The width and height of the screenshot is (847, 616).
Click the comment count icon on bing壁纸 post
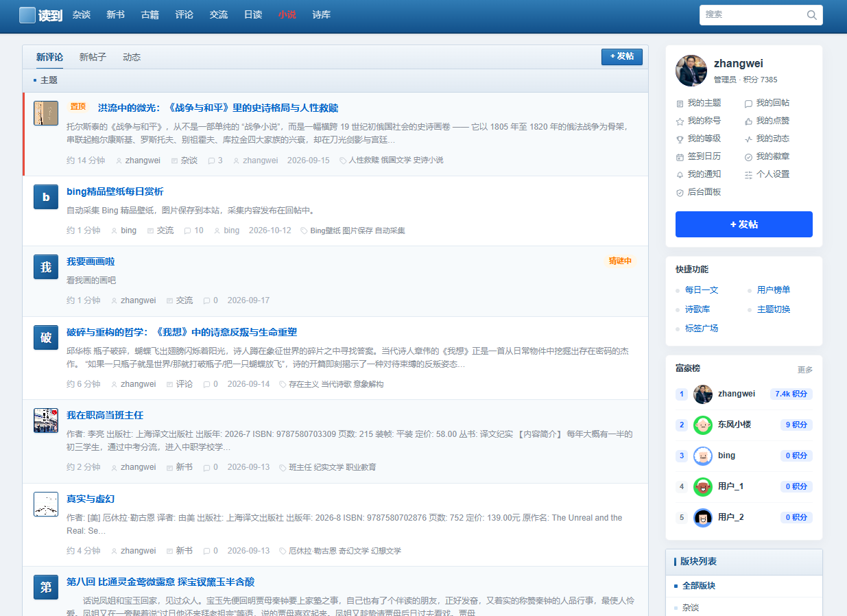pos(187,230)
